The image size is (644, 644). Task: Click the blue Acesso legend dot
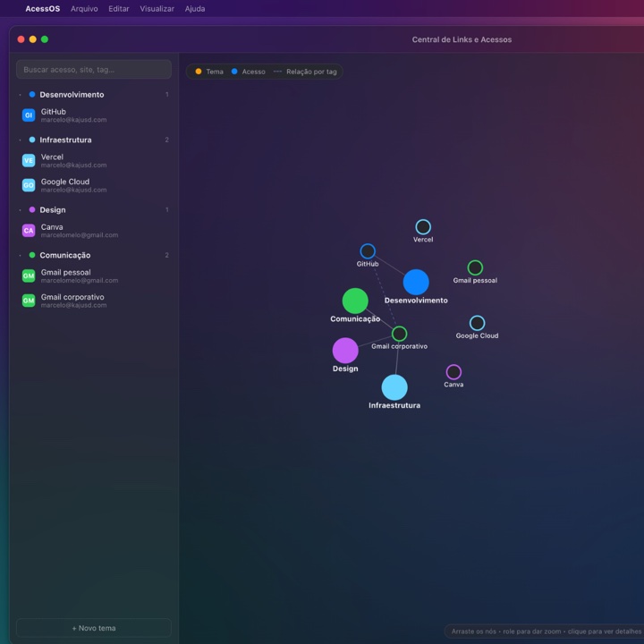coord(234,72)
